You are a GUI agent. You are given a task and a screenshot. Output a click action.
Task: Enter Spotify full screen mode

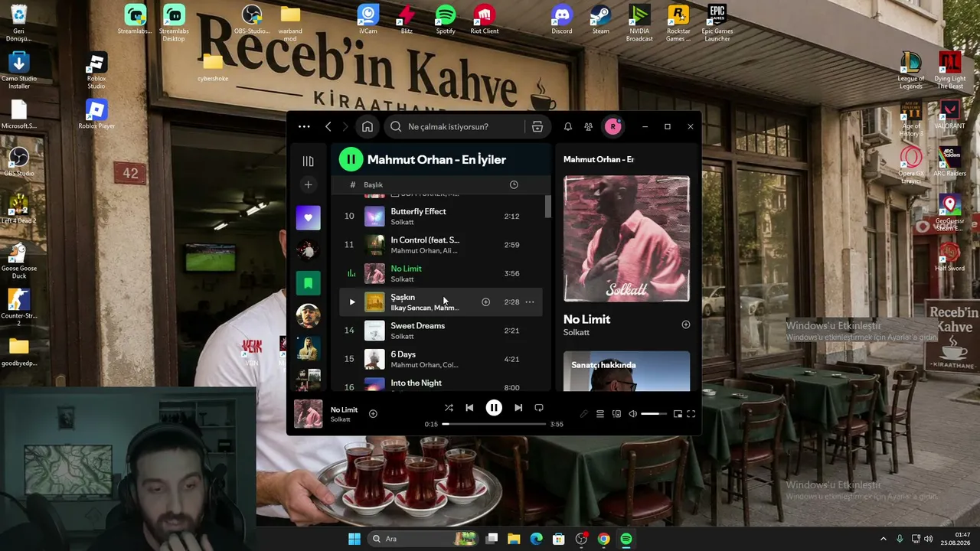[x=691, y=414]
